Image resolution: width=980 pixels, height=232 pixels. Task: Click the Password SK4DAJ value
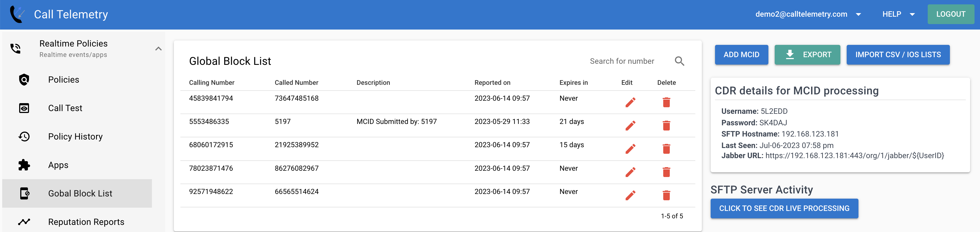pyautogui.click(x=773, y=123)
